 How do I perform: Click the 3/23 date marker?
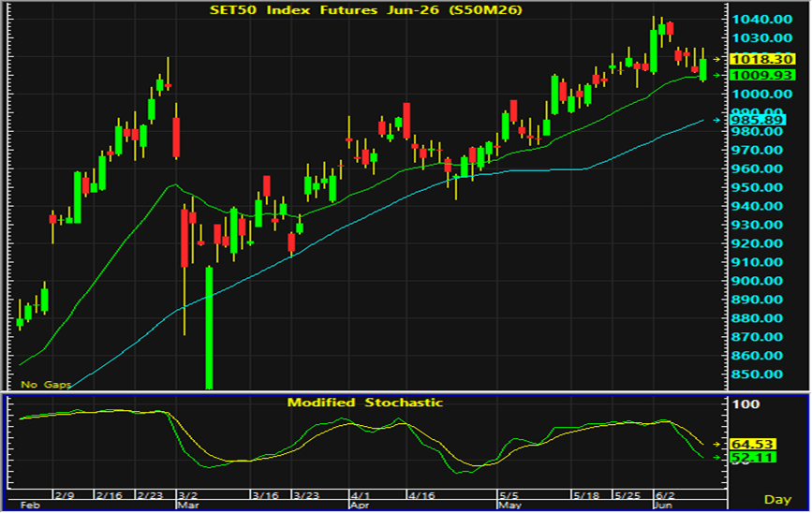click(x=306, y=495)
